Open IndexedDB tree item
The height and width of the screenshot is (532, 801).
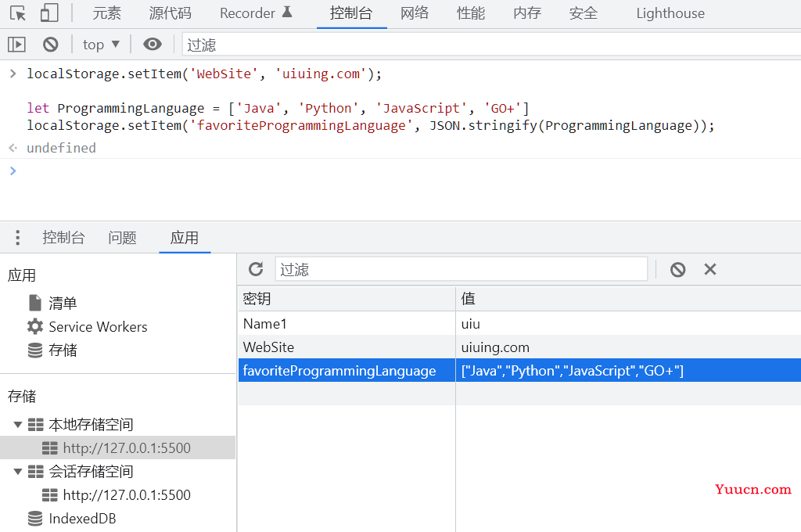[72, 518]
